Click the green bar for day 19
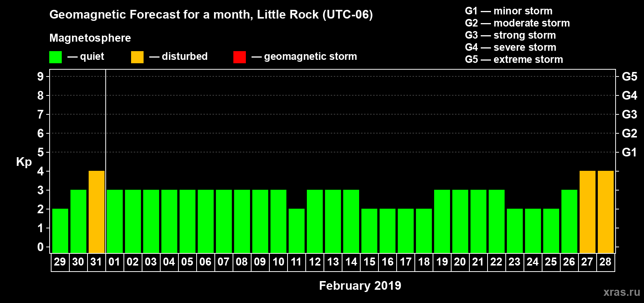Viewport: 644px width, 303px height. pos(442,222)
